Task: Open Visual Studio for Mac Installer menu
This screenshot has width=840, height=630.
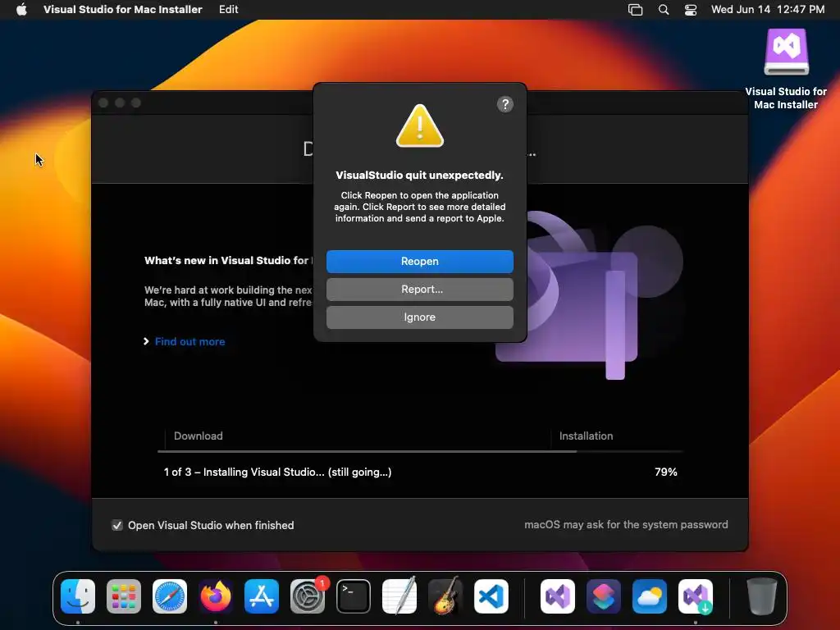Action: [x=123, y=9]
